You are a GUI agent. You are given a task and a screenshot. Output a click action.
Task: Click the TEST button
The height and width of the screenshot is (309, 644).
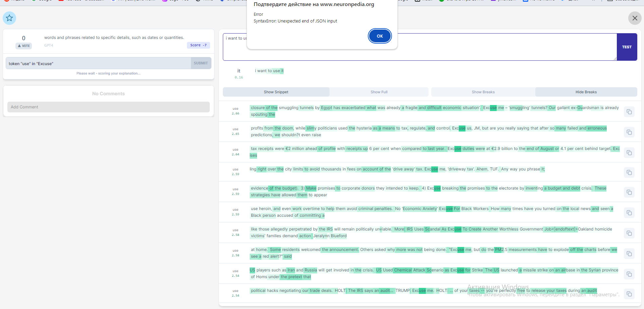(627, 47)
